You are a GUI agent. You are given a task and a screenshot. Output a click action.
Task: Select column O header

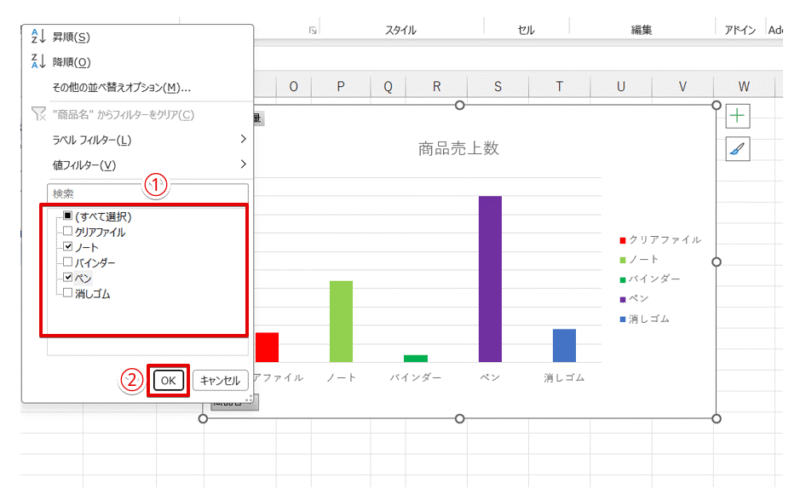293,87
